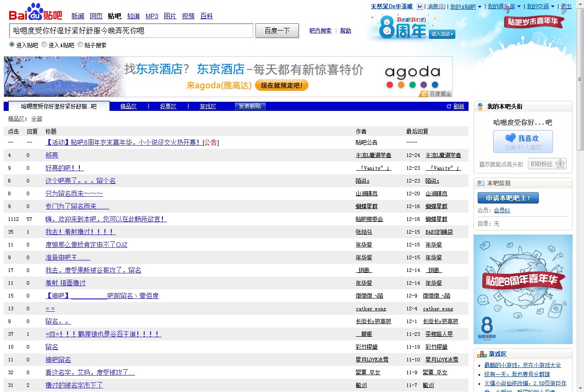Screen dimensions: 584x392
Task: Click the 百度一下 search button
Action: [x=277, y=31]
